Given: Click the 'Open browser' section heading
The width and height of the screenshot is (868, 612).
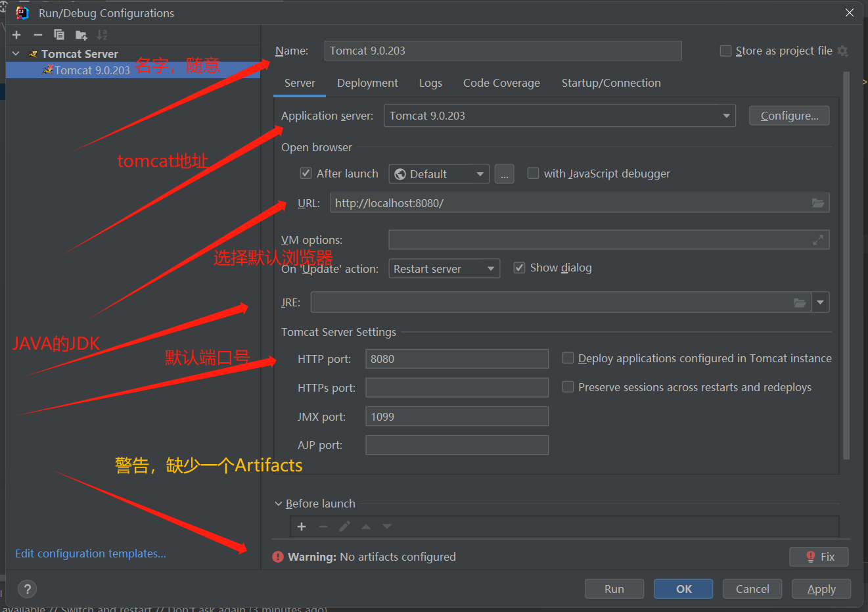Looking at the screenshot, I should [317, 147].
